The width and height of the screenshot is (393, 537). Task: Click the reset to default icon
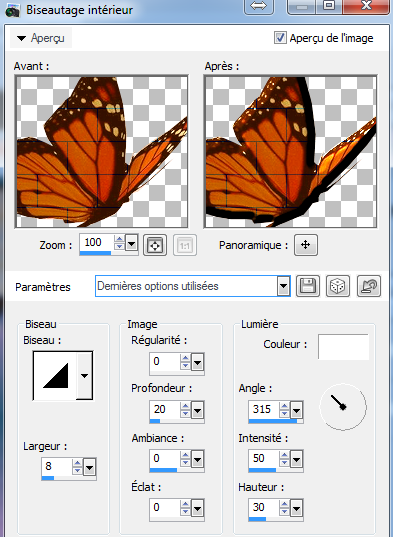click(369, 286)
